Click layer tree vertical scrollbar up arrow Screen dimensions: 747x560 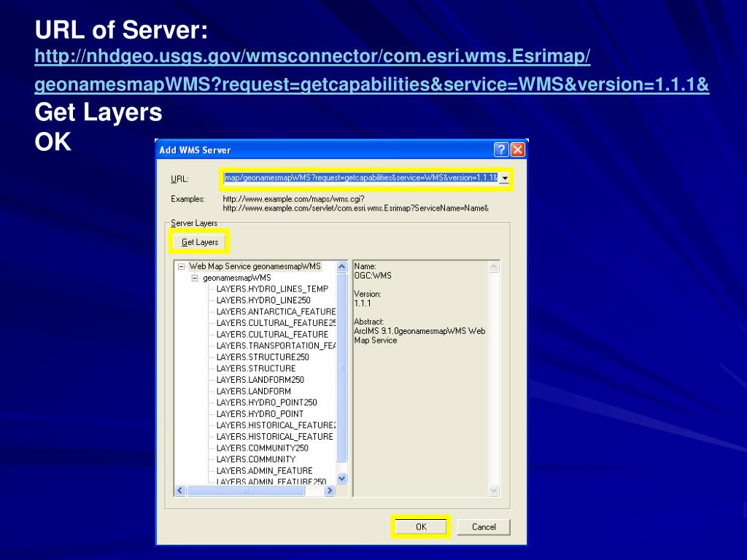341,267
